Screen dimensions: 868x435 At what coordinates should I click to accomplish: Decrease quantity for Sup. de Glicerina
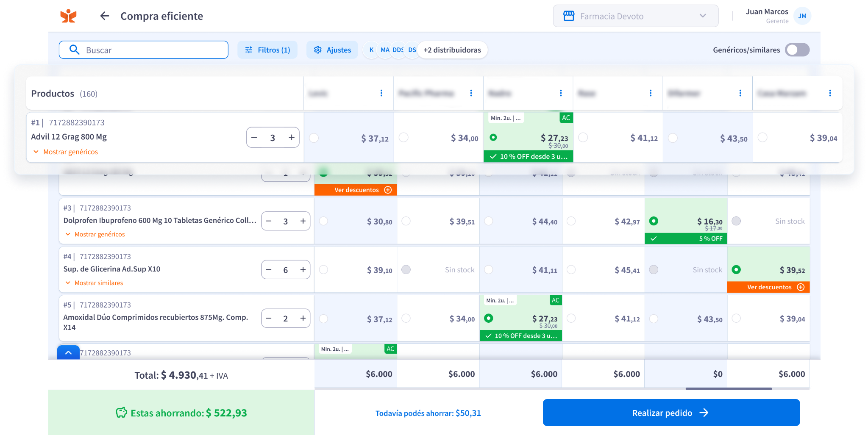(x=269, y=270)
